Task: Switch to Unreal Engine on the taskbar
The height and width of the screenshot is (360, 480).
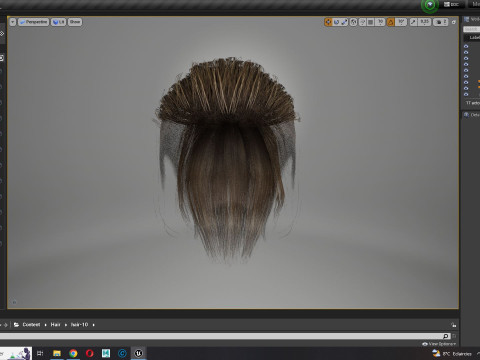Action: pyautogui.click(x=139, y=353)
